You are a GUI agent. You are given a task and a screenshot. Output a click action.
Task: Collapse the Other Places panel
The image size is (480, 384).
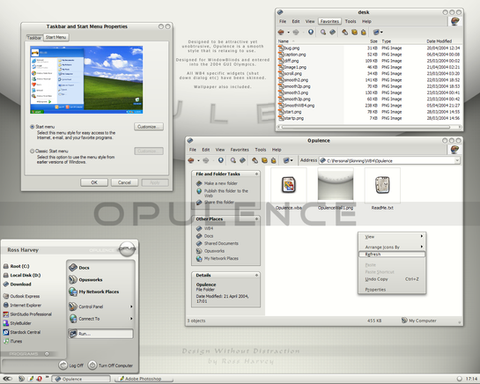(257, 219)
